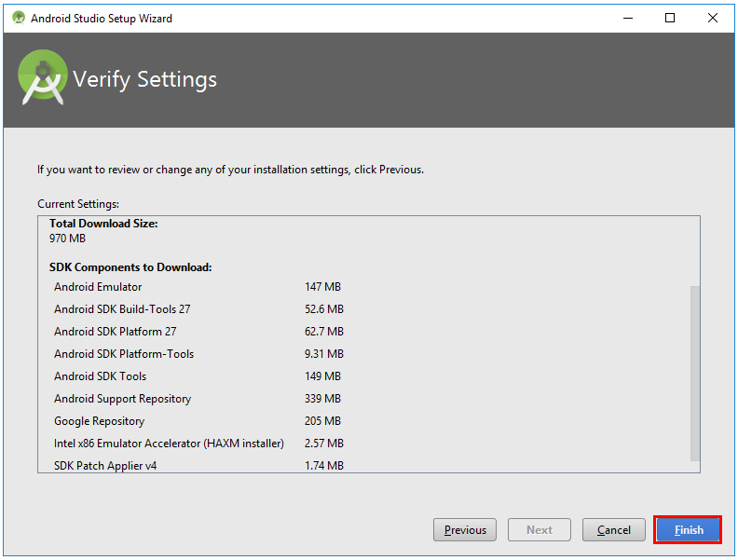Select 'Android SDK Platform-Tools' entry
Image resolution: width=738 pixels, height=560 pixels.
(124, 354)
